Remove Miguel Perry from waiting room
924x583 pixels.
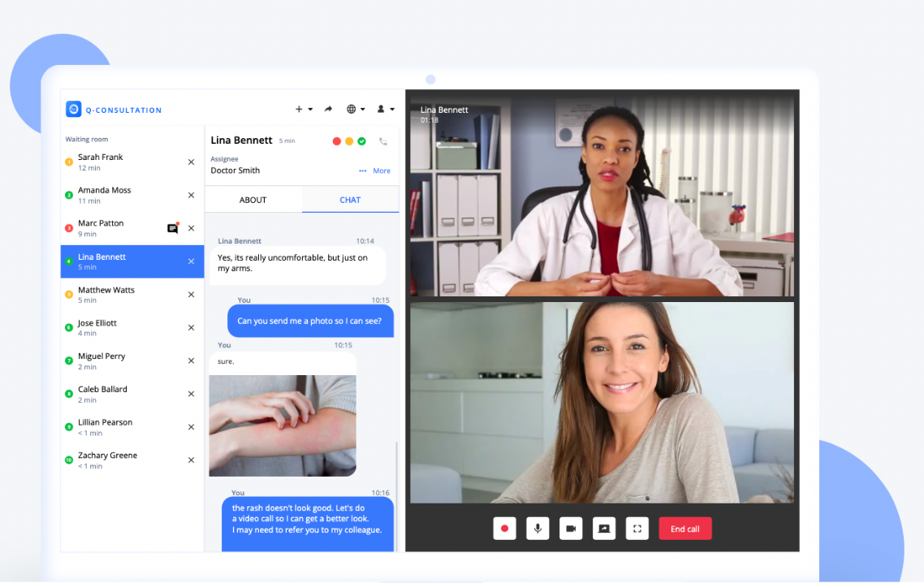tap(191, 361)
